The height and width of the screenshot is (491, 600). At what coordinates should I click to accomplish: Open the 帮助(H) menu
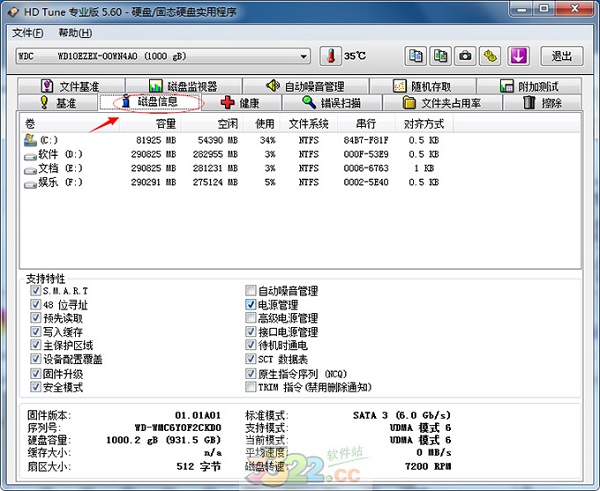click(74, 33)
